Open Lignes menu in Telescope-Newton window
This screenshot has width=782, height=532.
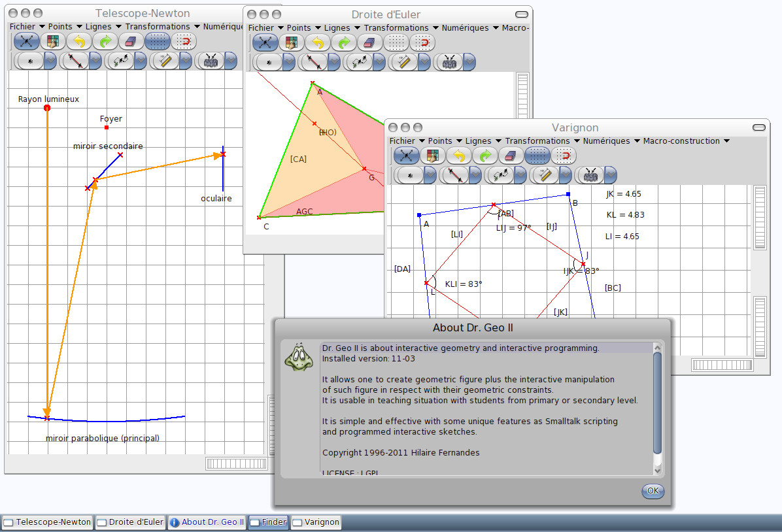pyautogui.click(x=103, y=26)
